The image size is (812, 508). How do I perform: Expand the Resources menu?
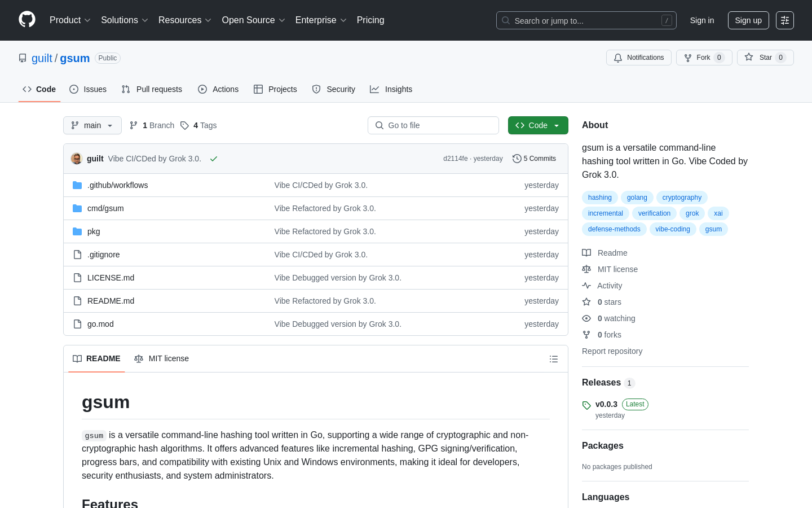185,20
